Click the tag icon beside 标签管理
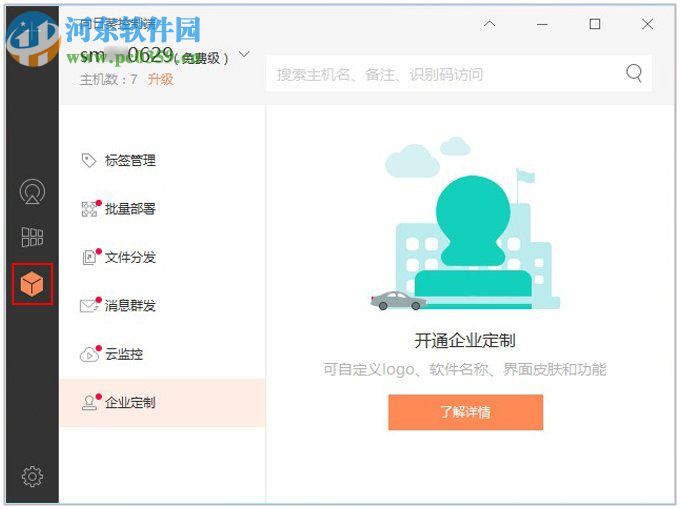Viewport: 680px width, 509px height. [x=88, y=160]
